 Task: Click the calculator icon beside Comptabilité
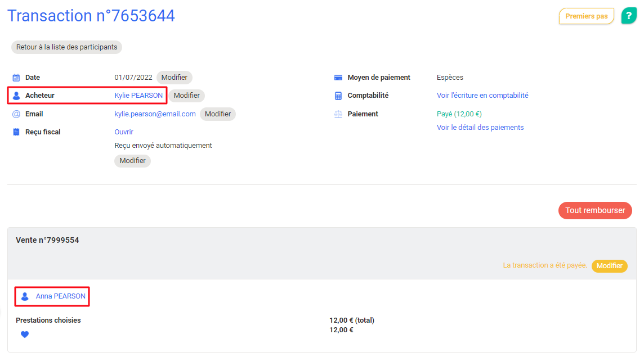tap(338, 96)
